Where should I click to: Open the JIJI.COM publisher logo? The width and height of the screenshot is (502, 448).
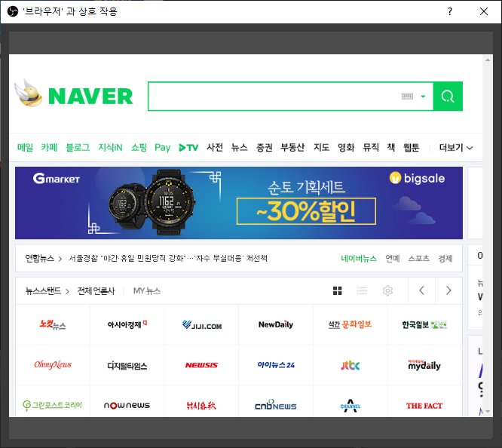click(202, 324)
